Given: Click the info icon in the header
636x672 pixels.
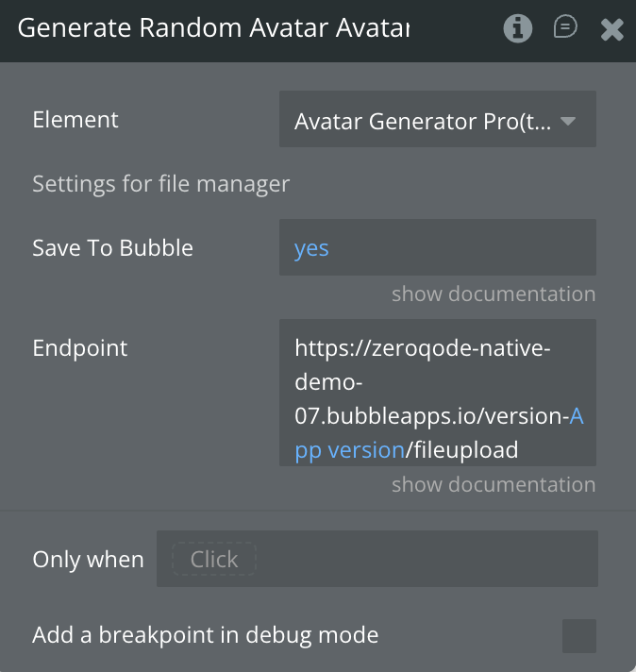Looking at the screenshot, I should [517, 29].
